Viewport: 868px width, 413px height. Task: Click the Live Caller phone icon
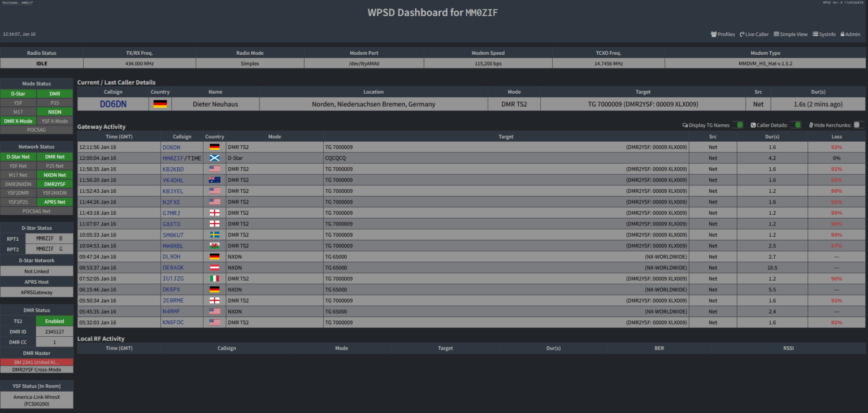click(x=742, y=34)
